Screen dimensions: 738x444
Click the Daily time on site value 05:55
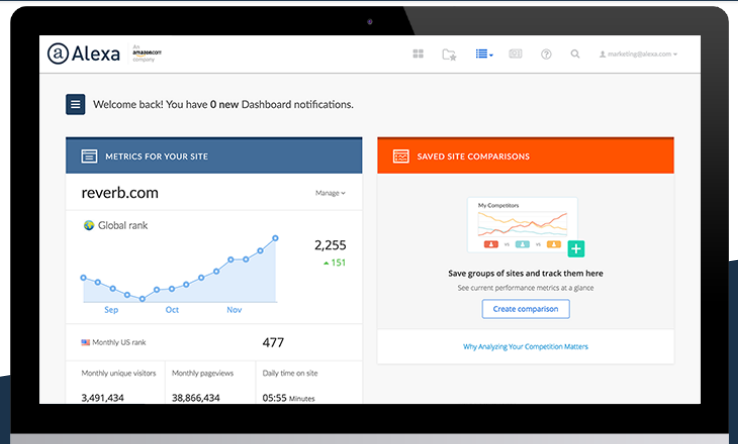tap(274, 398)
